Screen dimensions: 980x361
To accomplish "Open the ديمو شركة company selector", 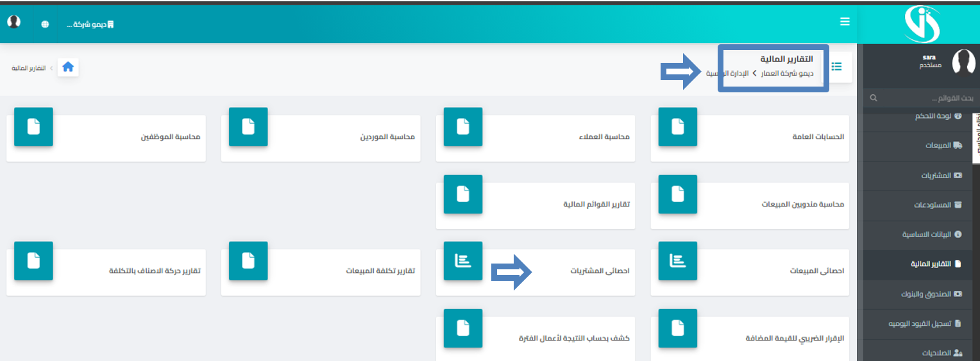I will [x=90, y=24].
